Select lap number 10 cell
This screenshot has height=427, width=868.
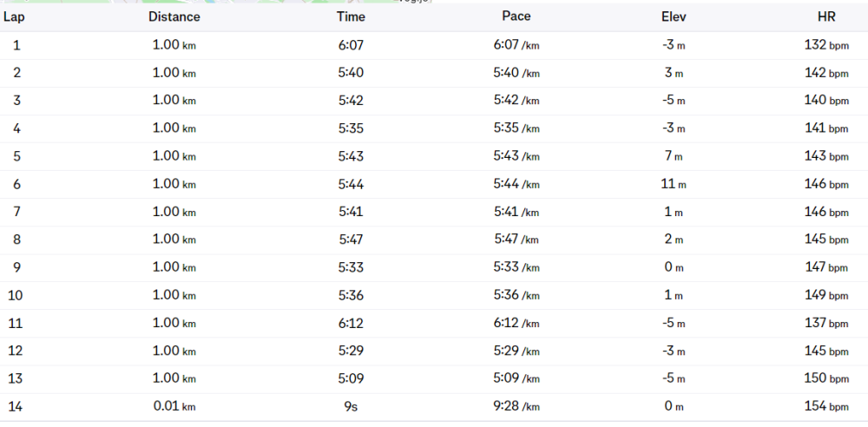coord(16,295)
